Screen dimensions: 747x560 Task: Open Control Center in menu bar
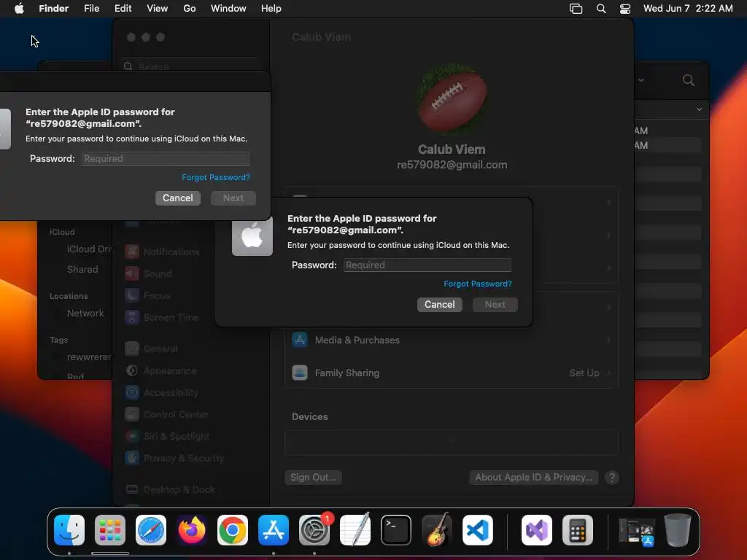tap(625, 9)
